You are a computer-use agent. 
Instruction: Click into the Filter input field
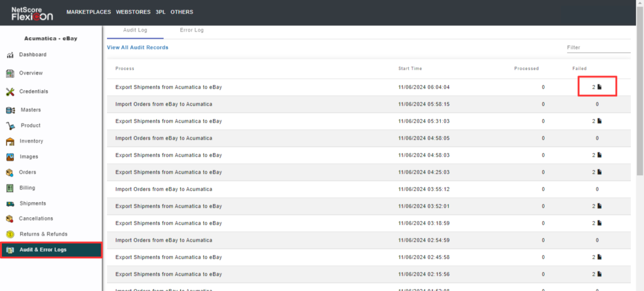pyautogui.click(x=598, y=48)
